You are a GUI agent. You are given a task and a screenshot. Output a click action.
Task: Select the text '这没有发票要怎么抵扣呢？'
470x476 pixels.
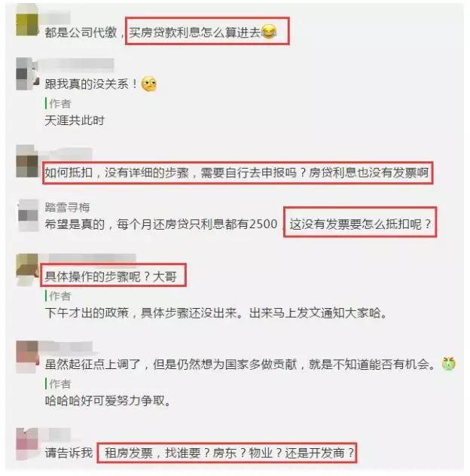(x=360, y=224)
